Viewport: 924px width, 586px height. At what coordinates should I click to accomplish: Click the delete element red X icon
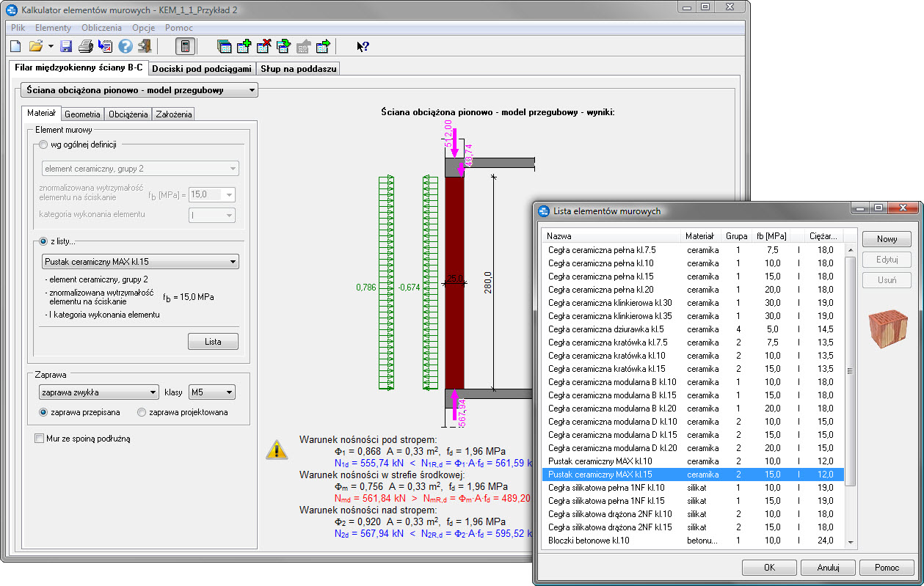coord(264,46)
